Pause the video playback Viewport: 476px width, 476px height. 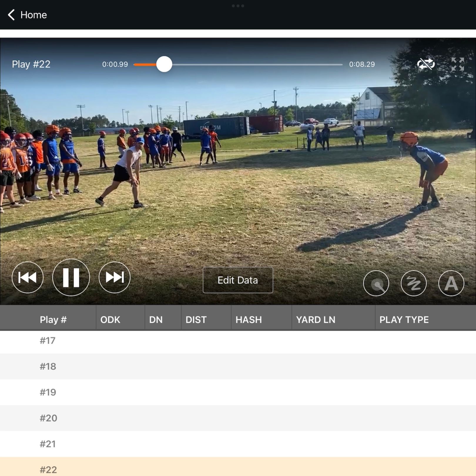[71, 277]
